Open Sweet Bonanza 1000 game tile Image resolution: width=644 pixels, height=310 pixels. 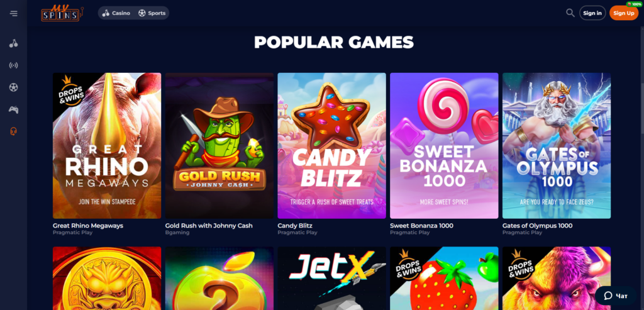pyautogui.click(x=444, y=146)
